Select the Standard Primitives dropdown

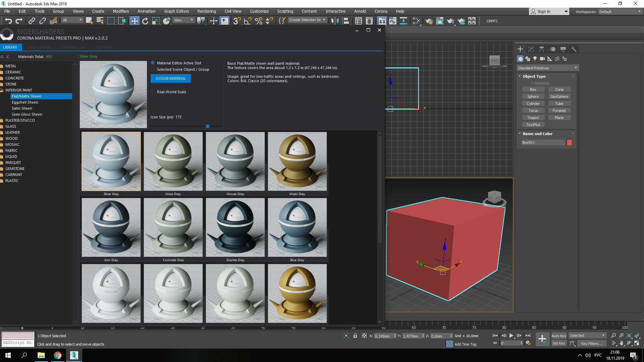click(548, 68)
